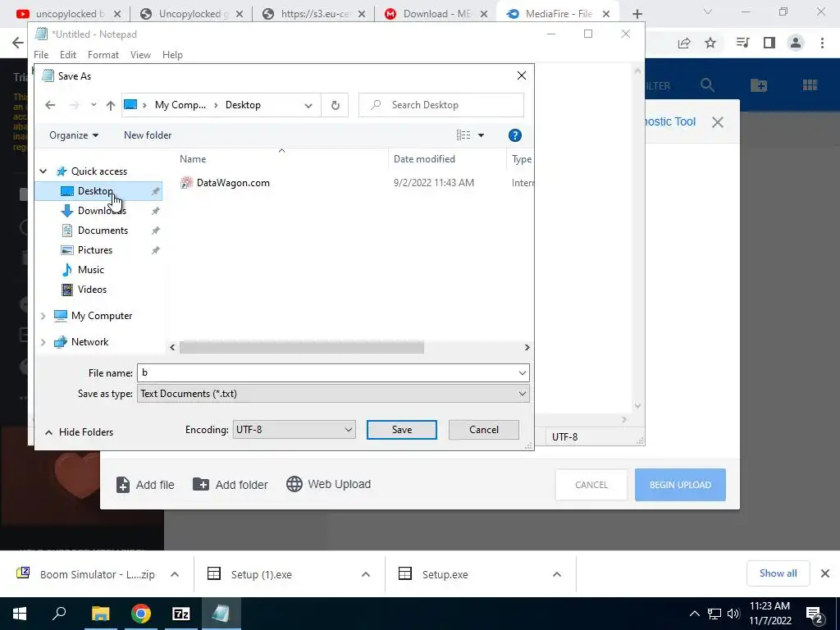The height and width of the screenshot is (630, 840).
Task: Open a new Chrome tab
Action: (x=637, y=14)
